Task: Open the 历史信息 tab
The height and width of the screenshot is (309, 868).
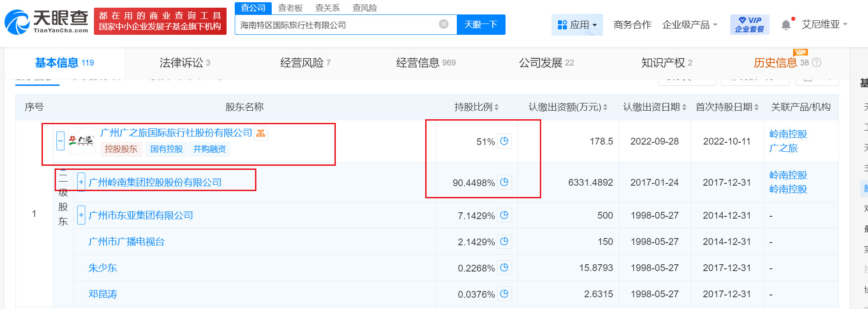Action: coord(781,63)
